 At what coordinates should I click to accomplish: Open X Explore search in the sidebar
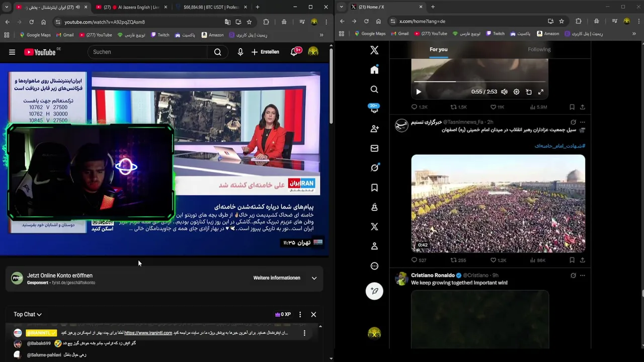374,89
